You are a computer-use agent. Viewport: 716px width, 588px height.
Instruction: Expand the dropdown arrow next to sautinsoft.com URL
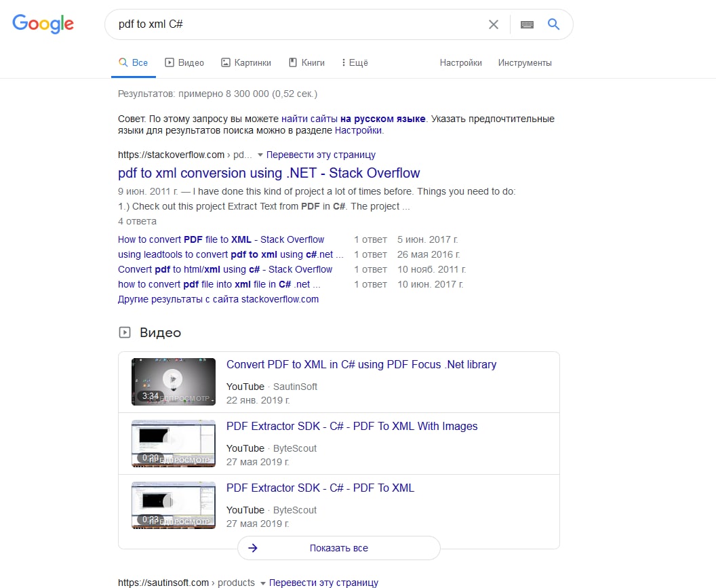(x=262, y=583)
